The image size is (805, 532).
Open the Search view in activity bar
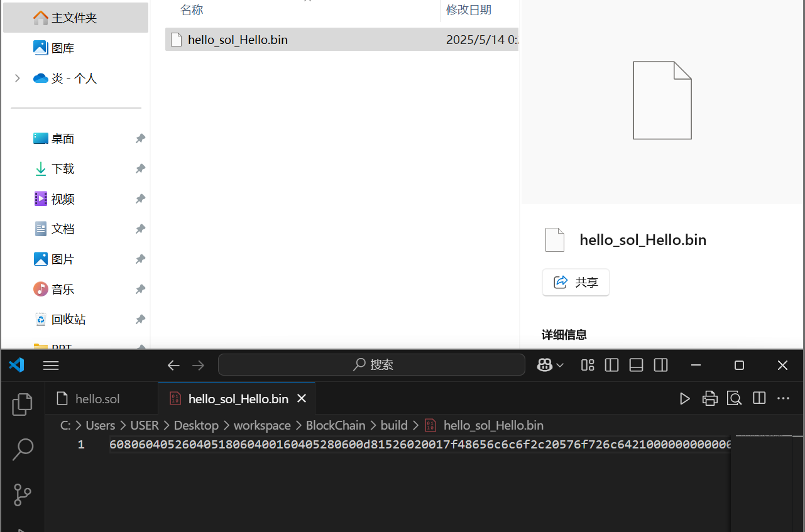click(23, 449)
